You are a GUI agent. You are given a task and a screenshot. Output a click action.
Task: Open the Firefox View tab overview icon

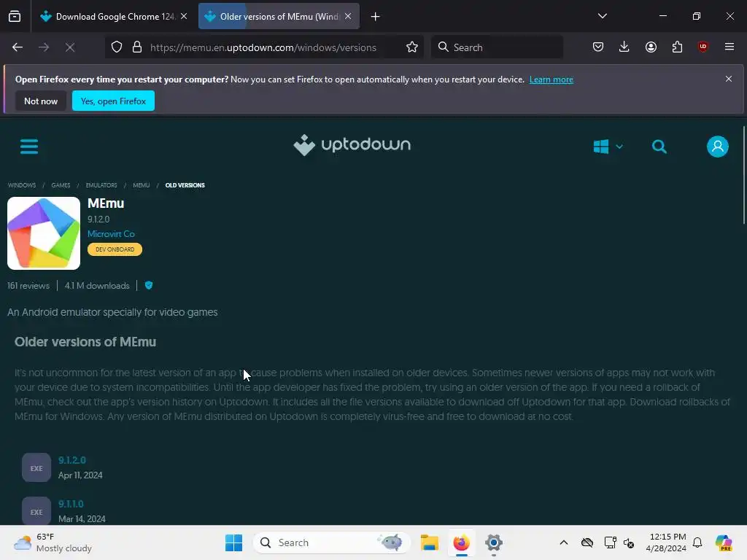15,16
